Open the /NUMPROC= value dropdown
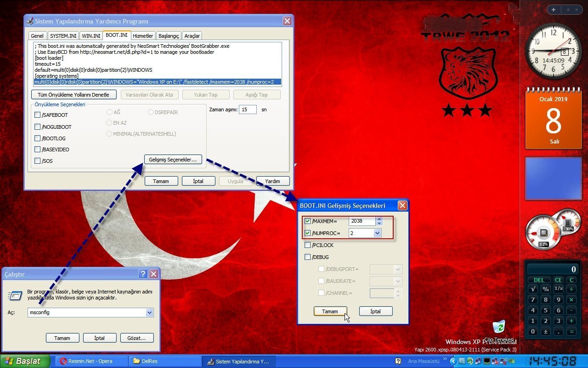 [x=377, y=233]
